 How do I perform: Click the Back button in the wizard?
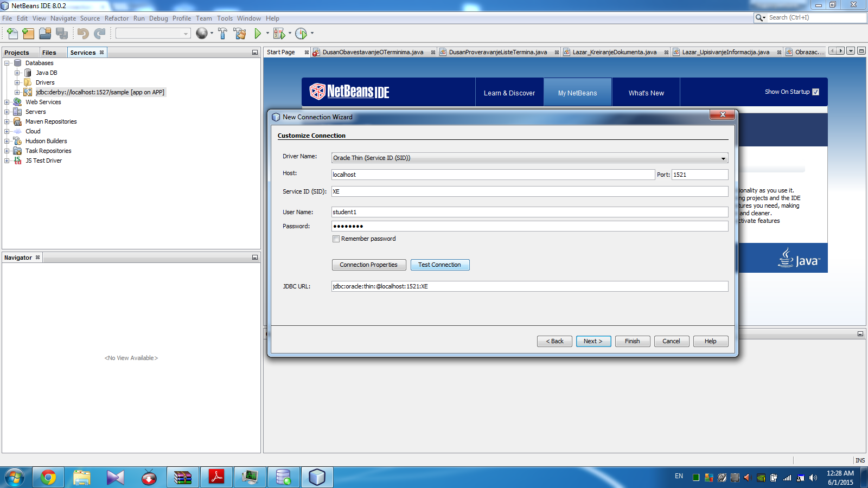(x=554, y=341)
